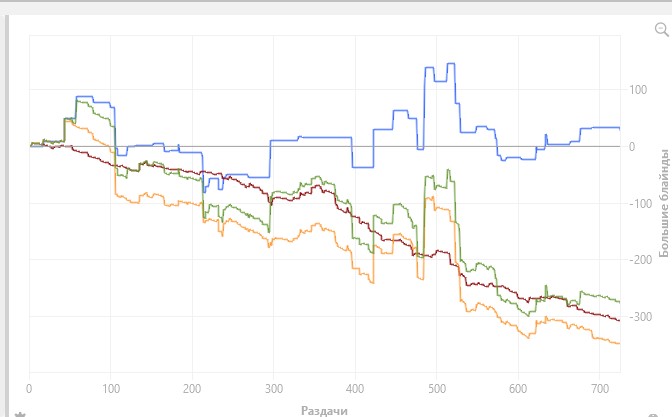The image size is (672, 417).
Task: Select the 0 label on the y-axis
Action: pyautogui.click(x=632, y=147)
